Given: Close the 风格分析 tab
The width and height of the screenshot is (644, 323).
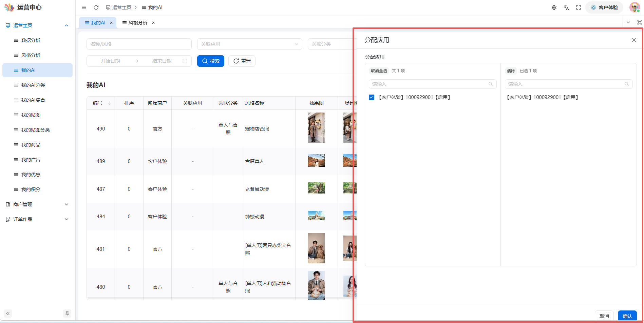Looking at the screenshot, I should 153,23.
